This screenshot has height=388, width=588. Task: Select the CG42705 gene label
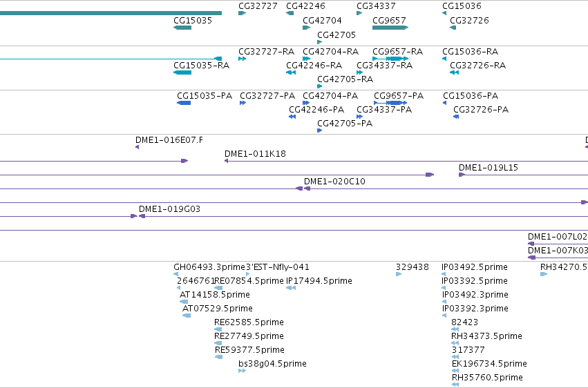[336, 35]
